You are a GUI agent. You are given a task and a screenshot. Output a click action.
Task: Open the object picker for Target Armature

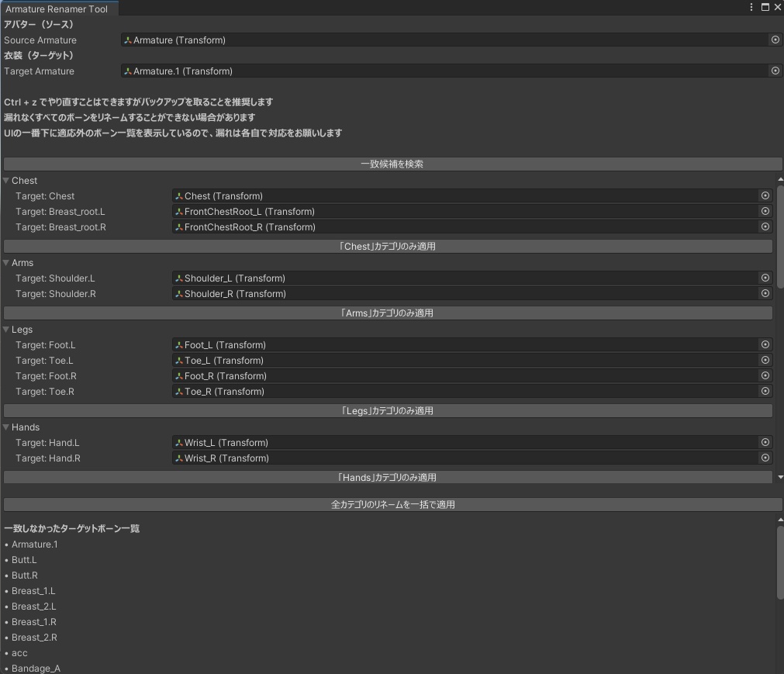775,71
